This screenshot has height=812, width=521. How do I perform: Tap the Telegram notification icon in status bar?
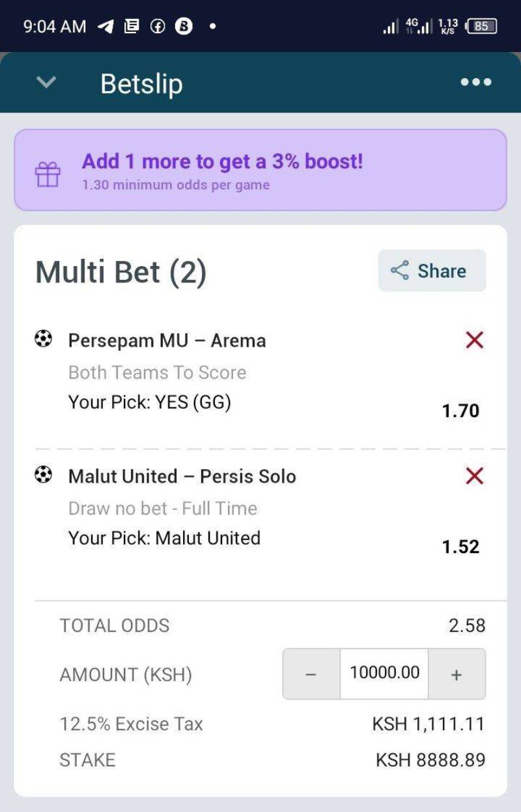point(105,27)
